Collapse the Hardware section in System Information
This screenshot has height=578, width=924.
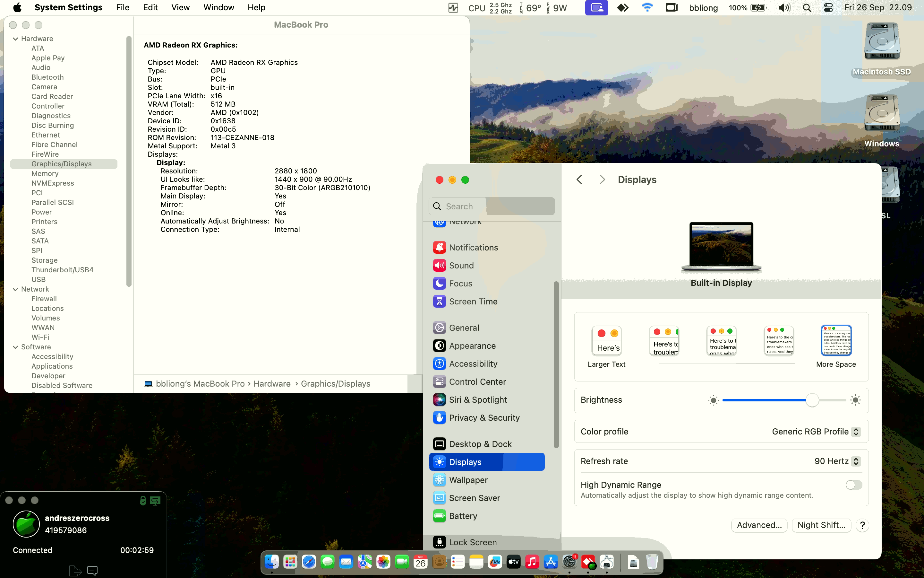point(15,39)
